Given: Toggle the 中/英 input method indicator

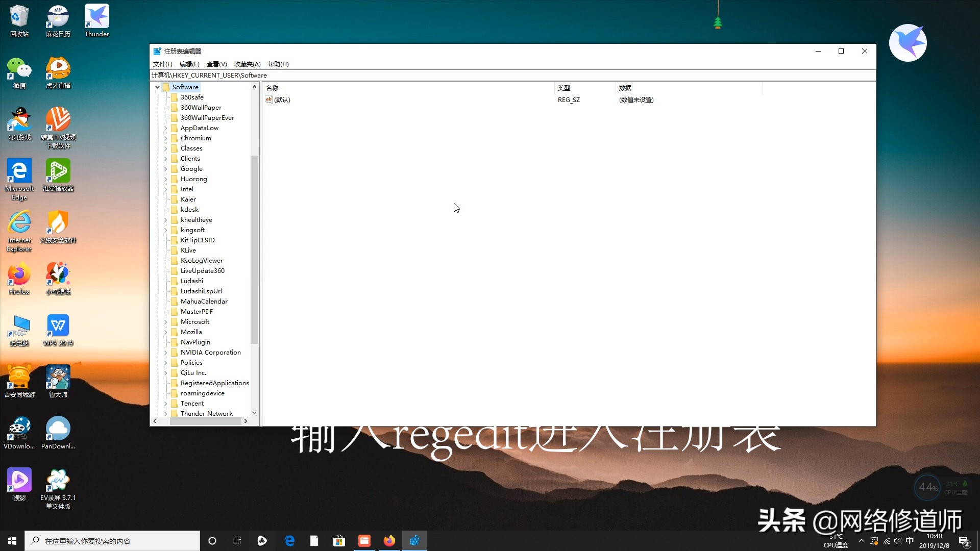Looking at the screenshot, I should tap(910, 541).
